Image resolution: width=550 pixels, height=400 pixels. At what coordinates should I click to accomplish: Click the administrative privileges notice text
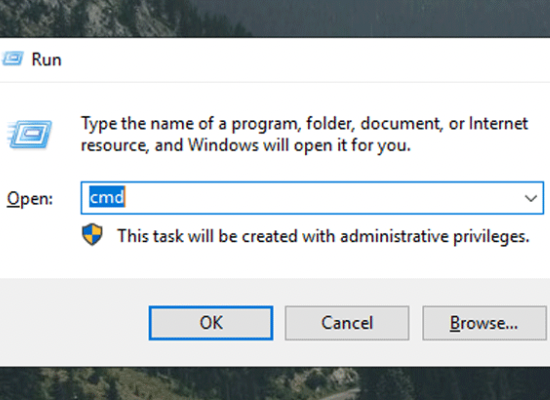click(323, 236)
